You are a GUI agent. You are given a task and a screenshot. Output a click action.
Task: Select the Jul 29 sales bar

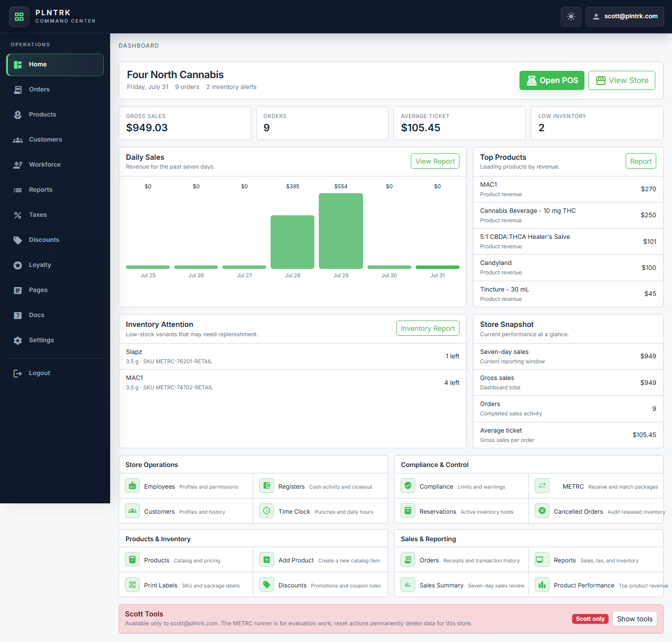pyautogui.click(x=341, y=231)
